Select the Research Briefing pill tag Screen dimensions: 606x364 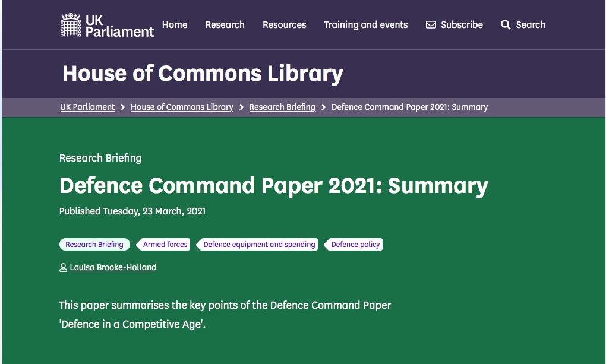(94, 244)
